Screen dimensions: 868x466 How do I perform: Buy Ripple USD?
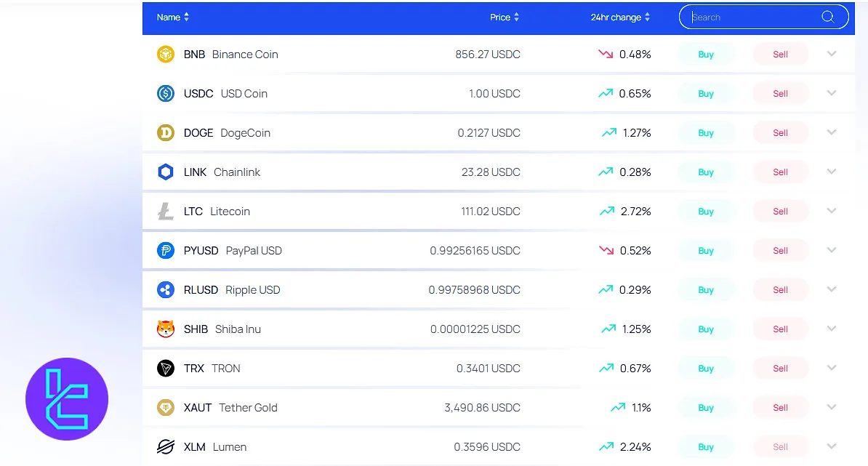706,290
